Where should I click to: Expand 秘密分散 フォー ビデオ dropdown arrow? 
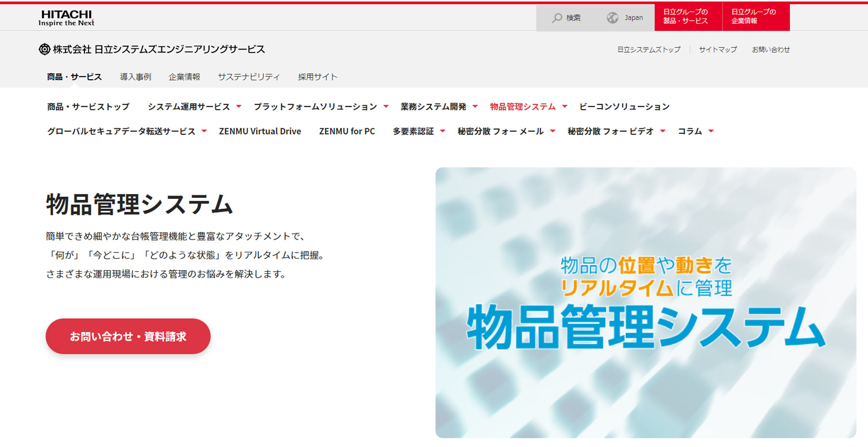[x=663, y=131]
